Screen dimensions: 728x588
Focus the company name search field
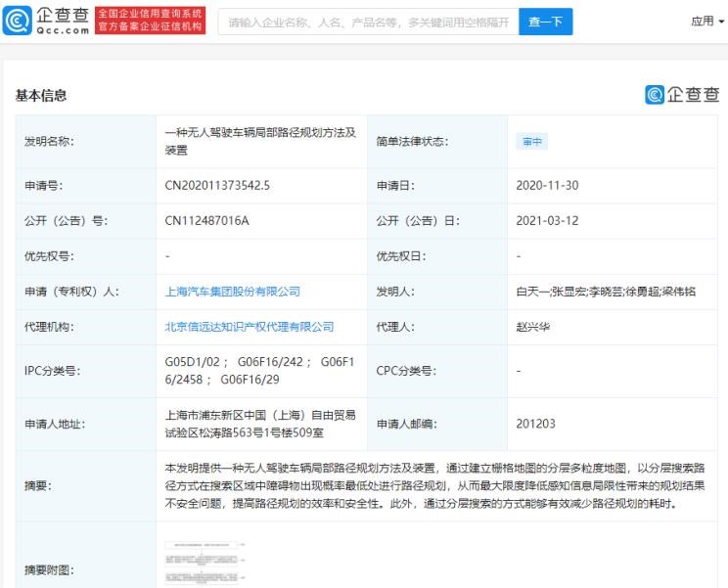[x=369, y=22]
